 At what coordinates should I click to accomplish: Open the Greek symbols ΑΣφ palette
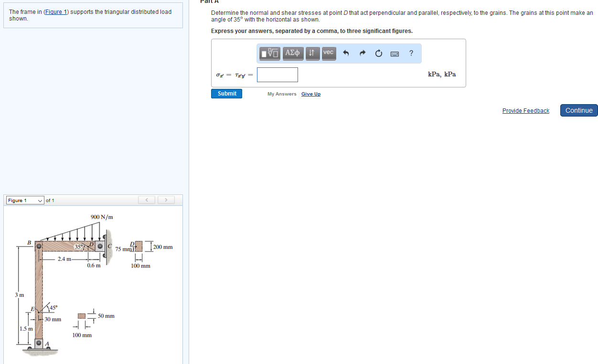[x=292, y=54]
